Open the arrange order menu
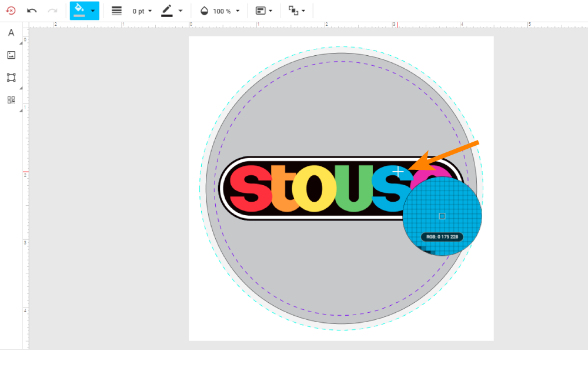 pyautogui.click(x=297, y=11)
